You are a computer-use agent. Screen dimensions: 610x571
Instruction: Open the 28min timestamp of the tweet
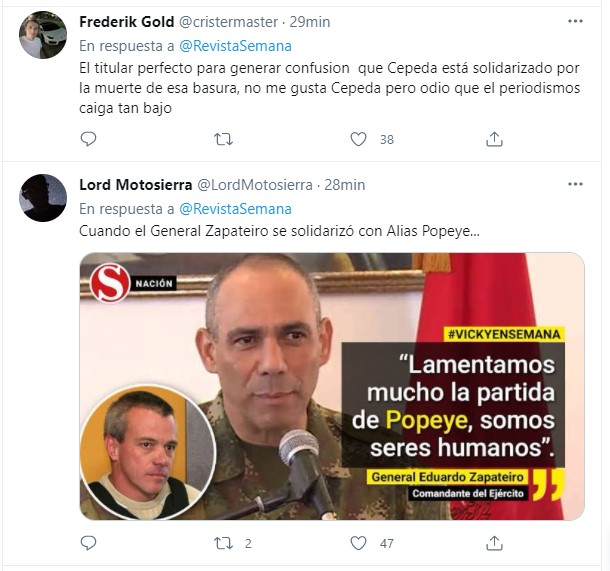pyautogui.click(x=345, y=185)
